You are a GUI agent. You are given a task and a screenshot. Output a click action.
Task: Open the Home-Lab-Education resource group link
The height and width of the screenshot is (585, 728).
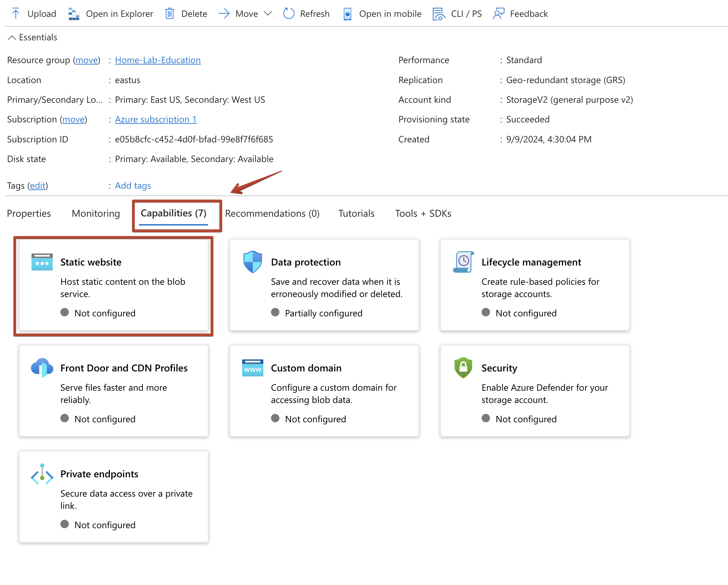[158, 60]
